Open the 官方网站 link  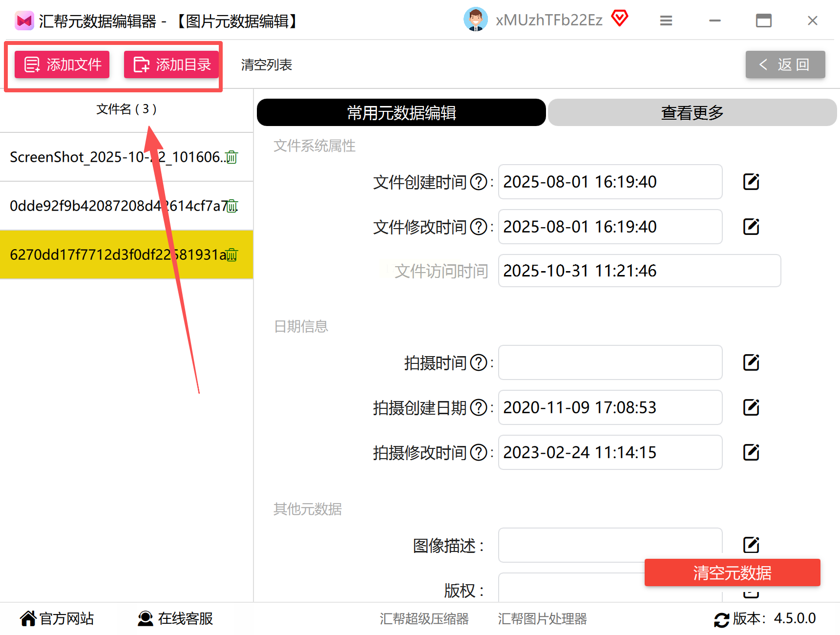[57, 618]
